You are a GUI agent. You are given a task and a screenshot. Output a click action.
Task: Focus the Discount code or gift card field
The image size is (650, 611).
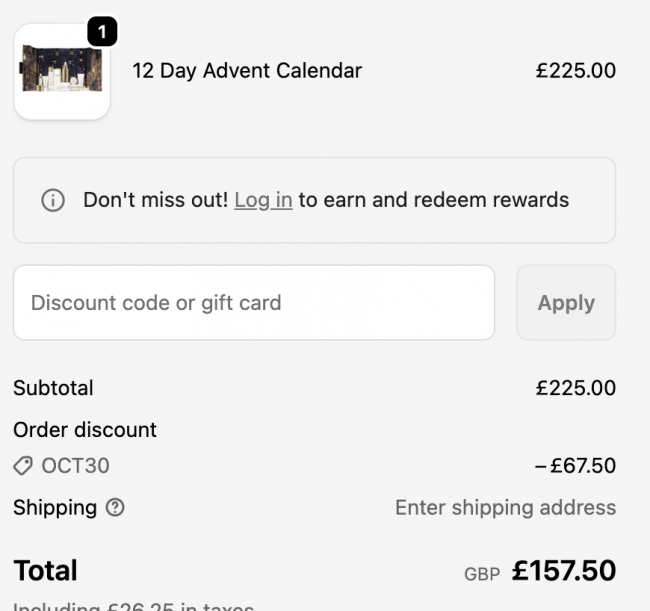click(x=253, y=302)
